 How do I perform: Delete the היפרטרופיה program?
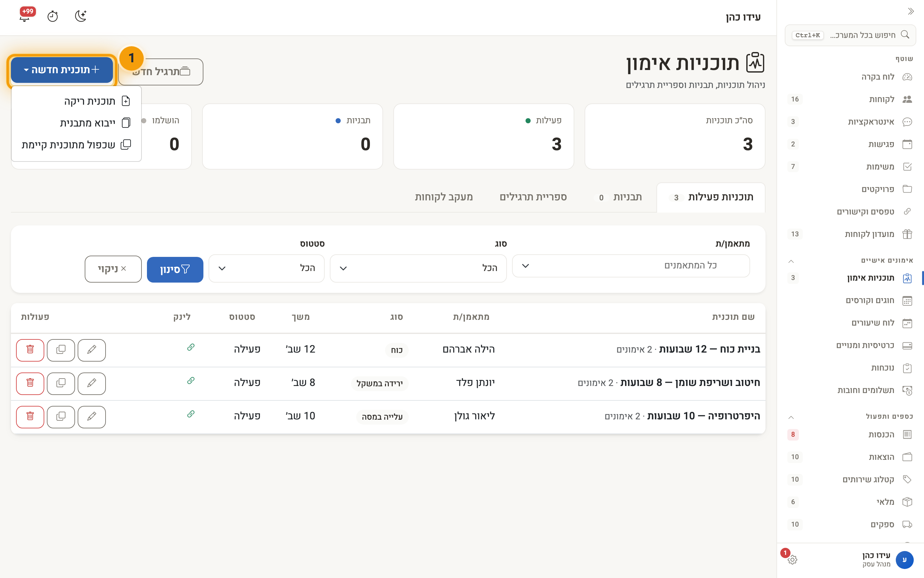click(x=30, y=417)
